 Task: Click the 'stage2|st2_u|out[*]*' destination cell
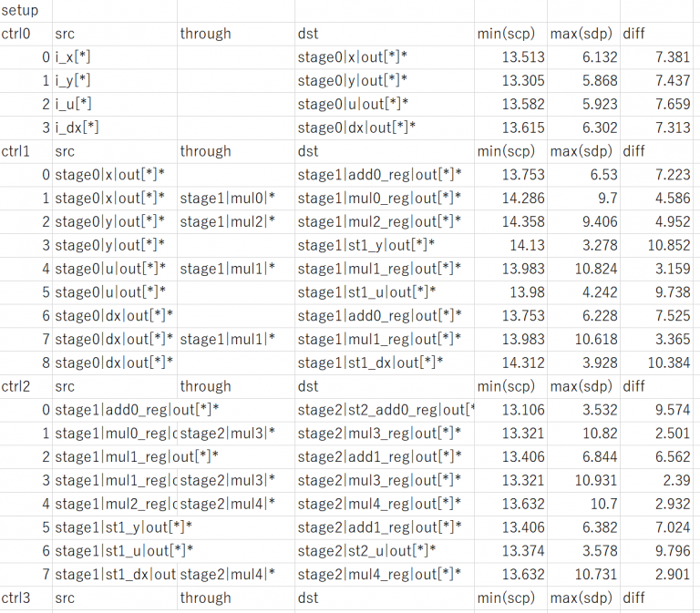tap(366, 551)
